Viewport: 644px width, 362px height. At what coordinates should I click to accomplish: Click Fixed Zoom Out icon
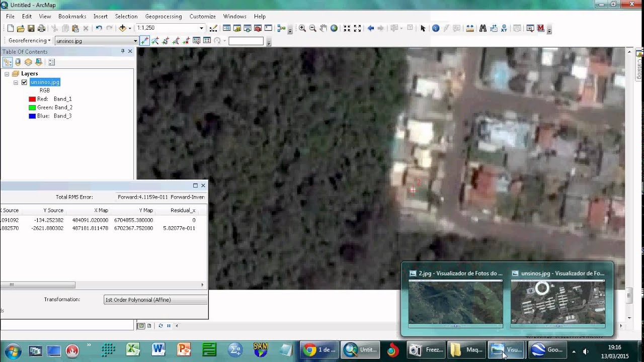(357, 29)
